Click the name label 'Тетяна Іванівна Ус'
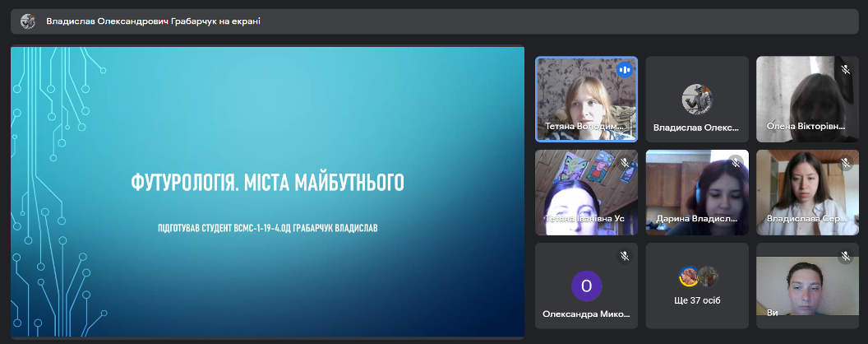Viewport: 868px width, 344px height. pyautogui.click(x=584, y=219)
